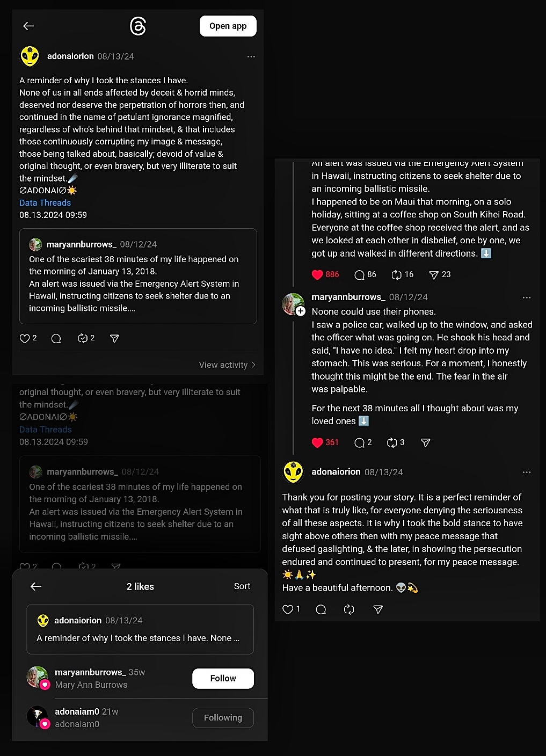
Task: Share the post that has 23 shares
Action: (434, 275)
